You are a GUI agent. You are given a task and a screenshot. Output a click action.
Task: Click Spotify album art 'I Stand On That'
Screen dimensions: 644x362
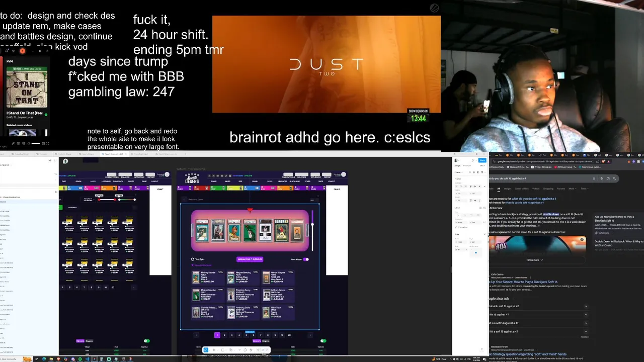coord(27,87)
